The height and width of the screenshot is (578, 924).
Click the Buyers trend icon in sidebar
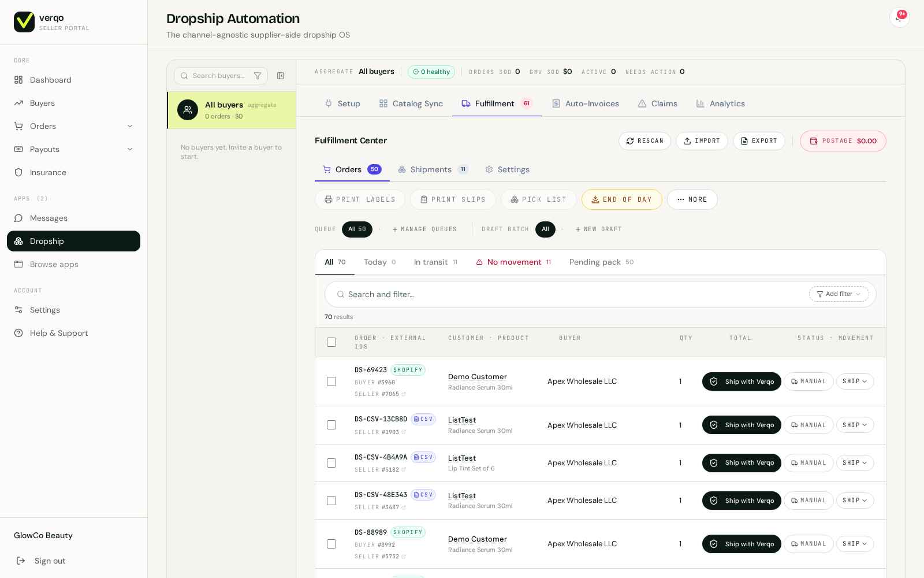(18, 103)
